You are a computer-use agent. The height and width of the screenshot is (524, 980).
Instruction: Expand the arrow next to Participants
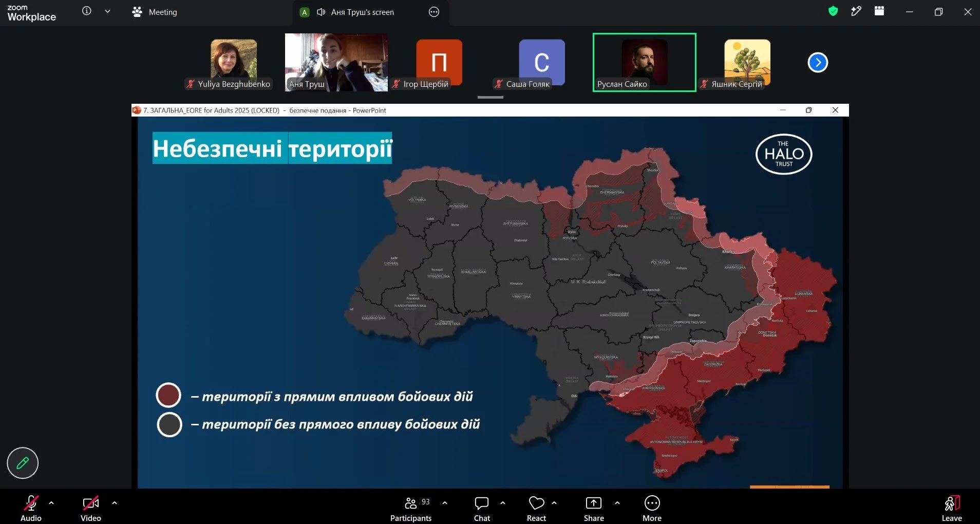tap(445, 503)
